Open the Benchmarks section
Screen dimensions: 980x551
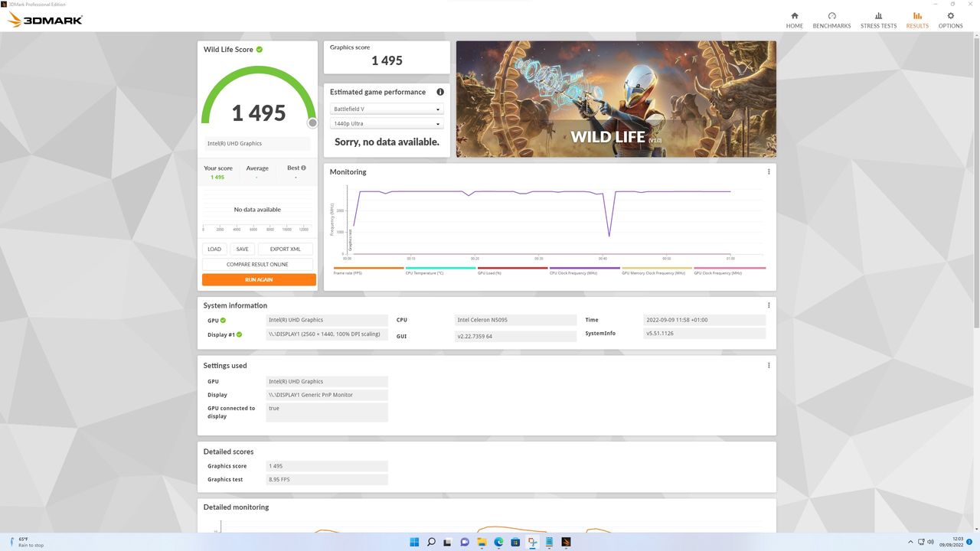tap(831, 20)
